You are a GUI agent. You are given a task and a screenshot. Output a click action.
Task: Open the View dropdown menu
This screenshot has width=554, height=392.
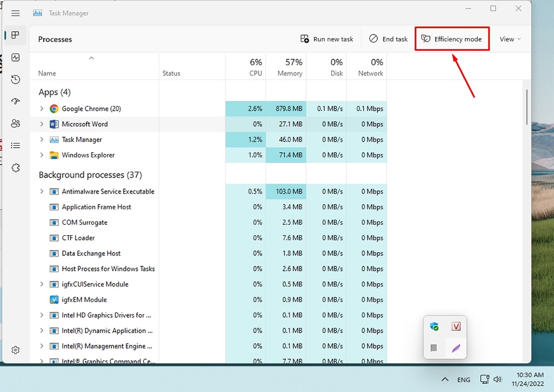(x=509, y=39)
